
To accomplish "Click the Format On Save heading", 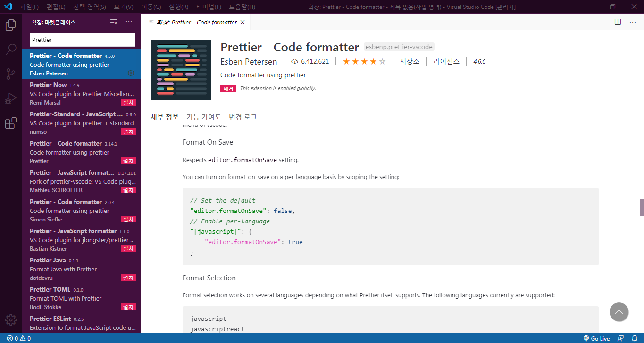I will coord(208,142).
